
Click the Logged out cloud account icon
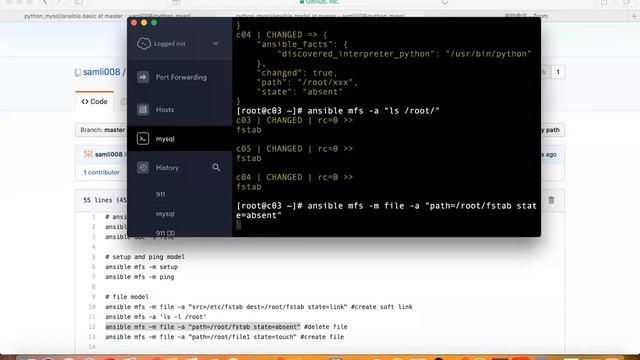point(143,43)
